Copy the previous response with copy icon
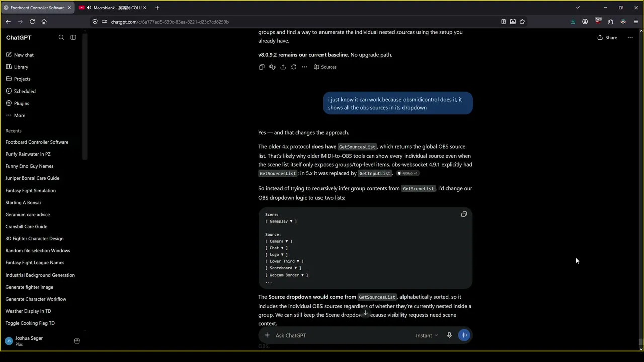The image size is (644, 362). (261, 67)
